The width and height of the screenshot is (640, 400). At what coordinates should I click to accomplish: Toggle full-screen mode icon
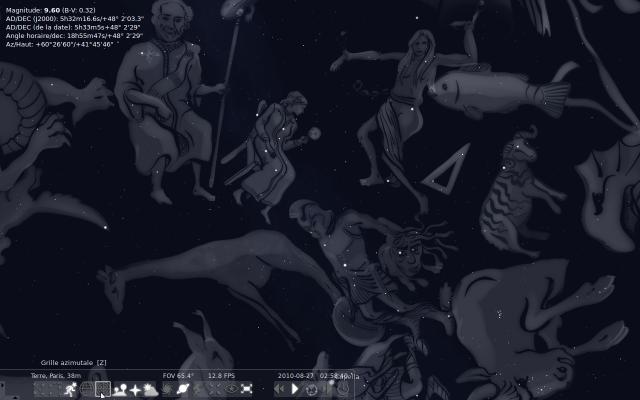click(247, 389)
